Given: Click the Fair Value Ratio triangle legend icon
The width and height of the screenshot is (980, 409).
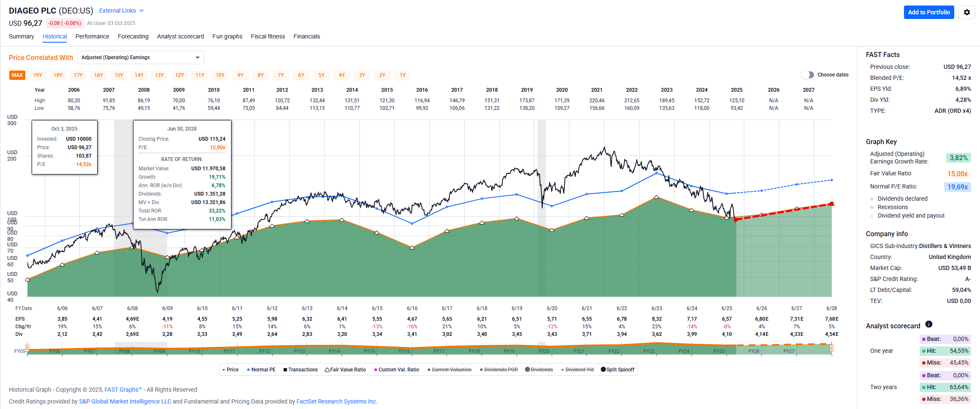Looking at the screenshot, I should 327,370.
